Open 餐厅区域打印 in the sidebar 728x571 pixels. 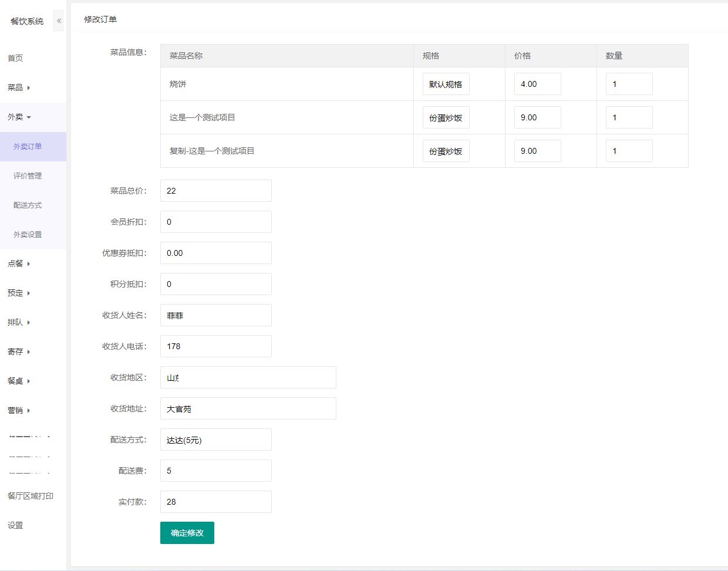tap(31, 496)
